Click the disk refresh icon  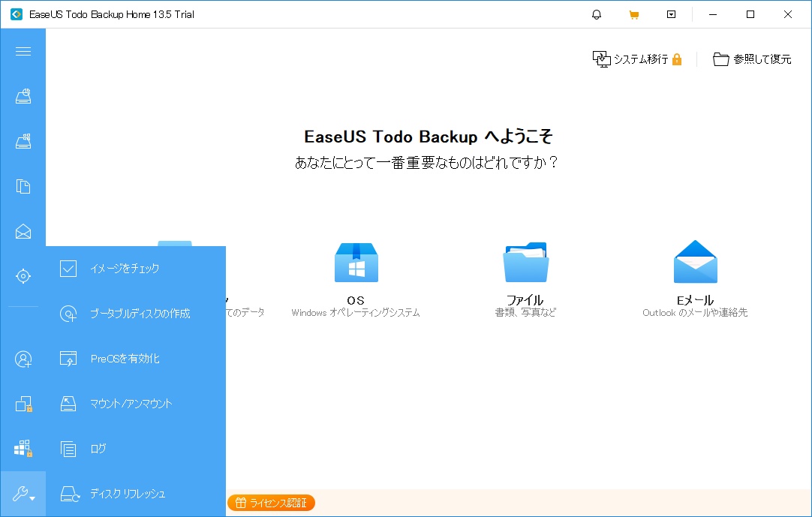point(70,494)
